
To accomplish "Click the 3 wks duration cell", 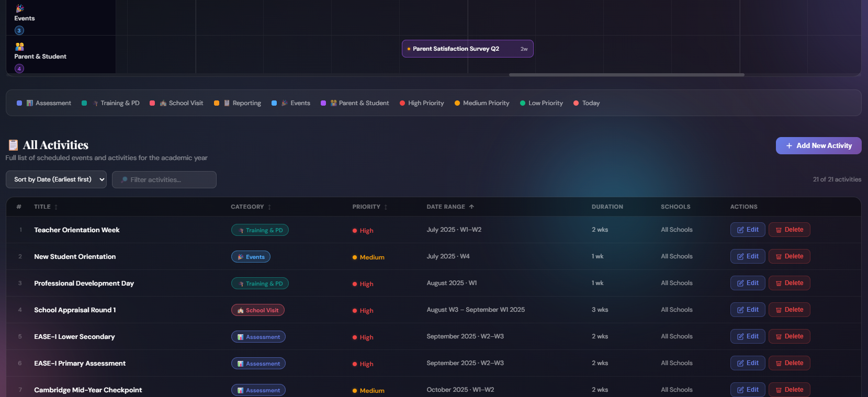I will click(600, 310).
